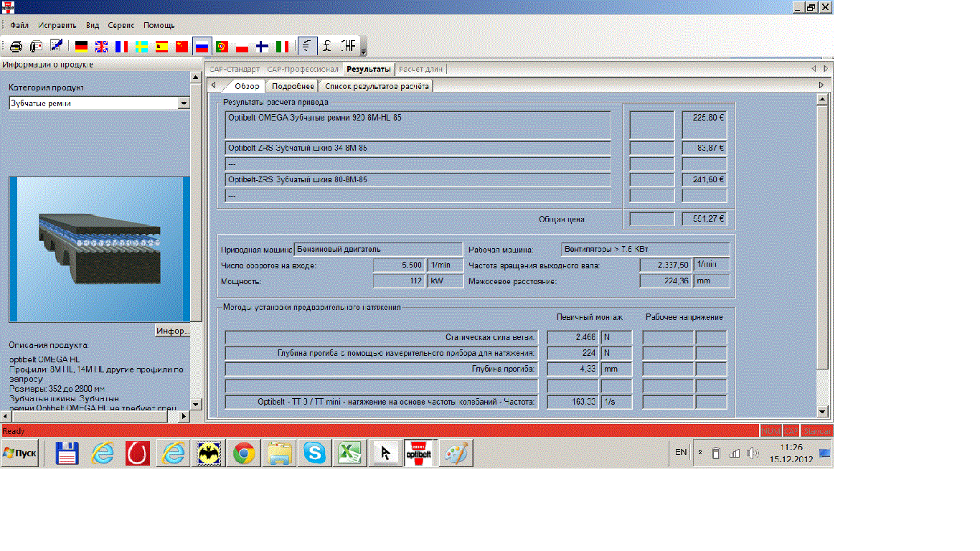Open the Категория продукта dropdown list
The height and width of the screenshot is (551, 980).
tap(184, 103)
